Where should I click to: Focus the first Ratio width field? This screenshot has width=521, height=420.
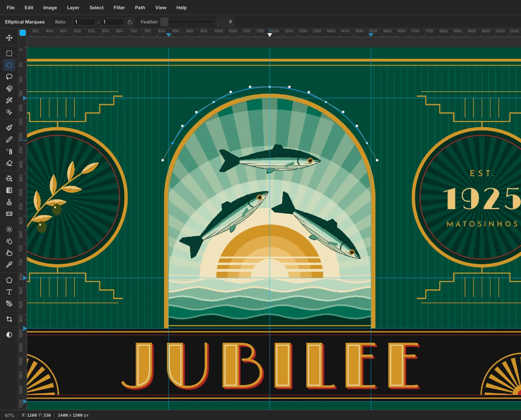coord(84,22)
